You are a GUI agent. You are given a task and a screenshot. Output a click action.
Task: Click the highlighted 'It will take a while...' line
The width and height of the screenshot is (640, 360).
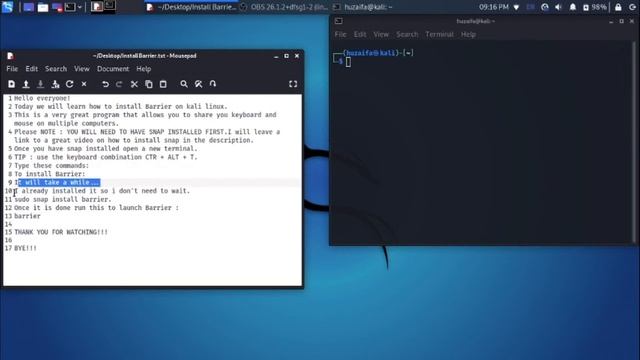click(x=57, y=182)
